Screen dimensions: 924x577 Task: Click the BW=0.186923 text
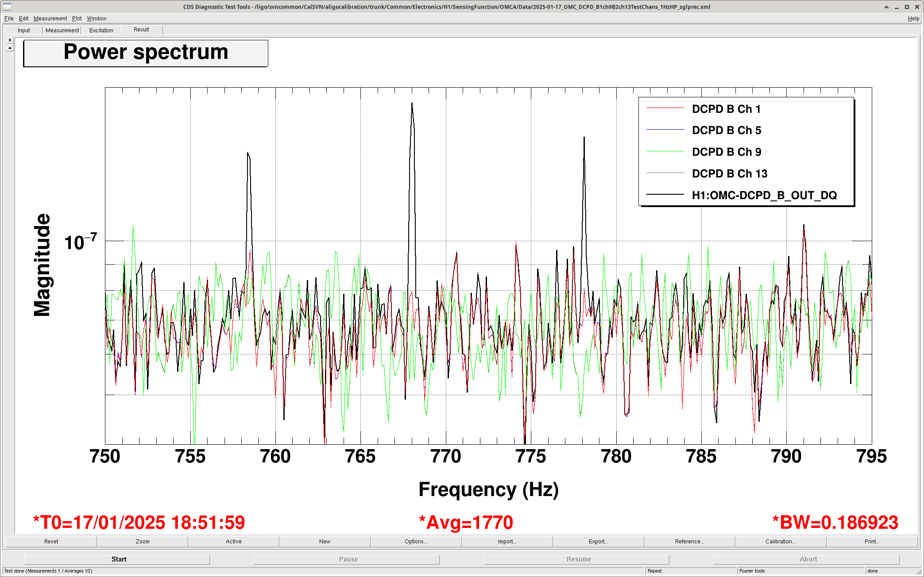pyautogui.click(x=835, y=523)
